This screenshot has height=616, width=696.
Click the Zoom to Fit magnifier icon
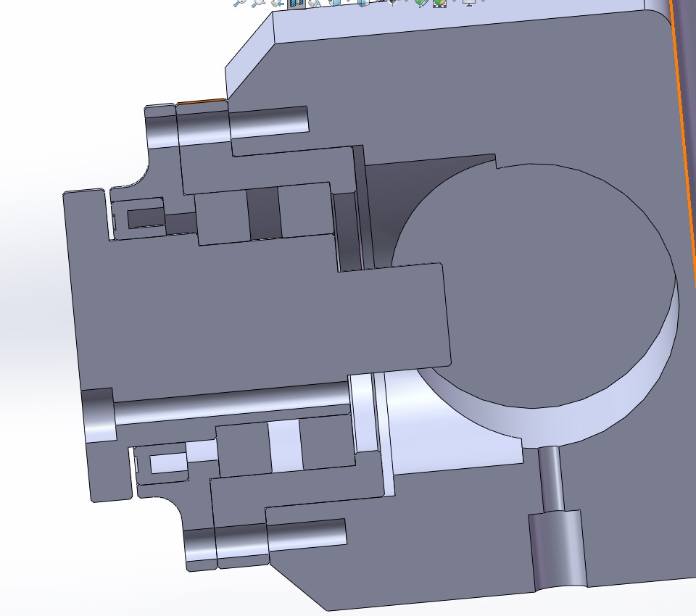[x=240, y=3]
